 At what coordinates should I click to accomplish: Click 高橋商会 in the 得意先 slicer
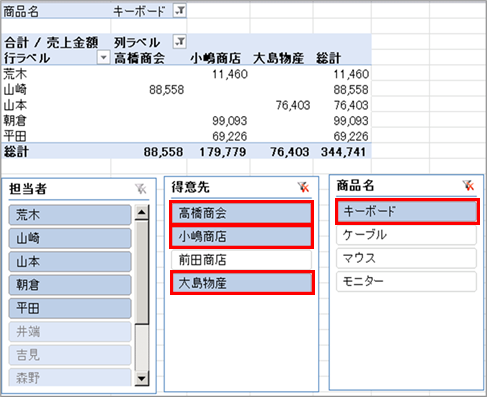pyautogui.click(x=241, y=213)
